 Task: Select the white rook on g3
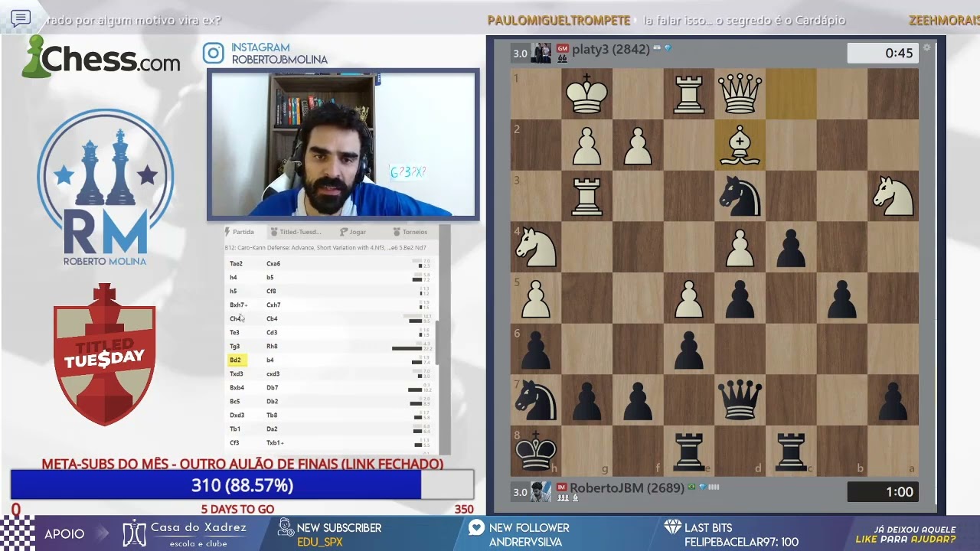click(586, 196)
